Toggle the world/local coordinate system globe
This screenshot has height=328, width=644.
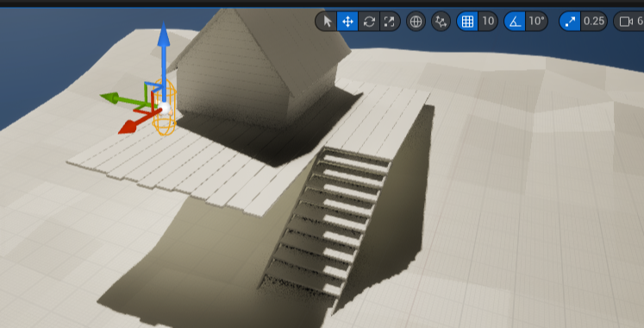pos(416,22)
